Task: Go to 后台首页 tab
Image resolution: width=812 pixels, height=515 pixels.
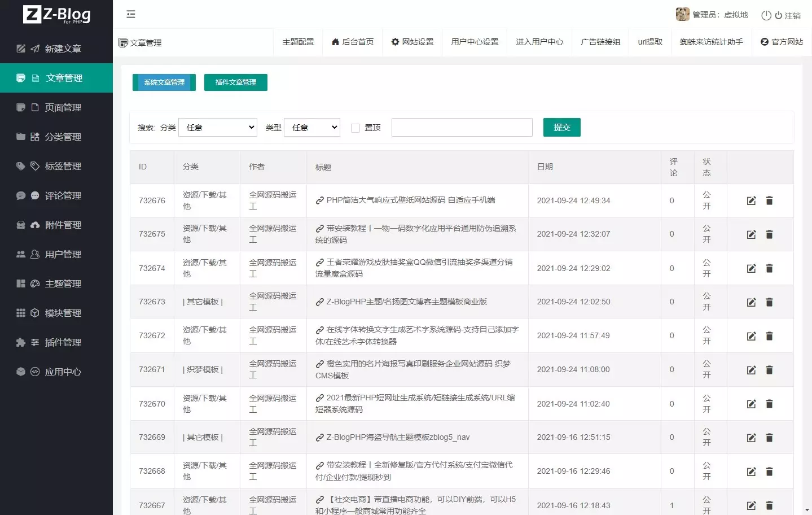Action: point(353,42)
